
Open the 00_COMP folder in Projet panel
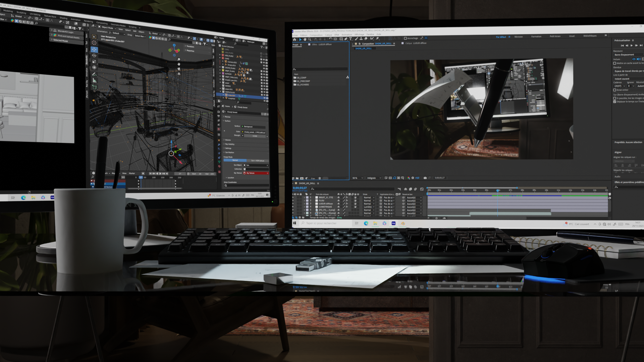point(302,77)
